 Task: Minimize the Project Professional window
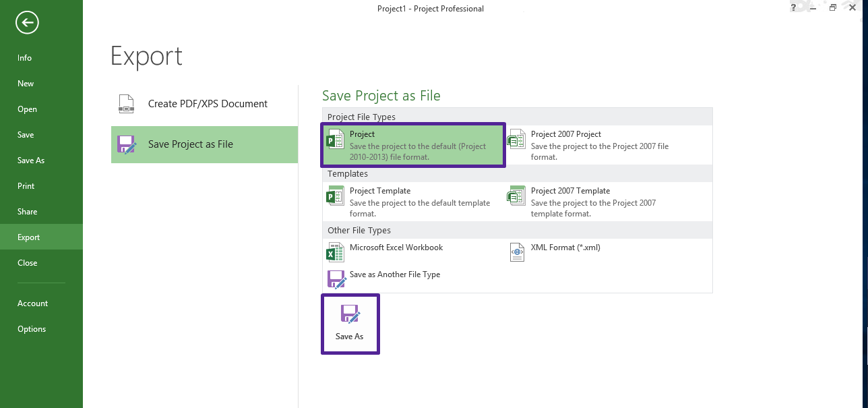click(813, 7)
